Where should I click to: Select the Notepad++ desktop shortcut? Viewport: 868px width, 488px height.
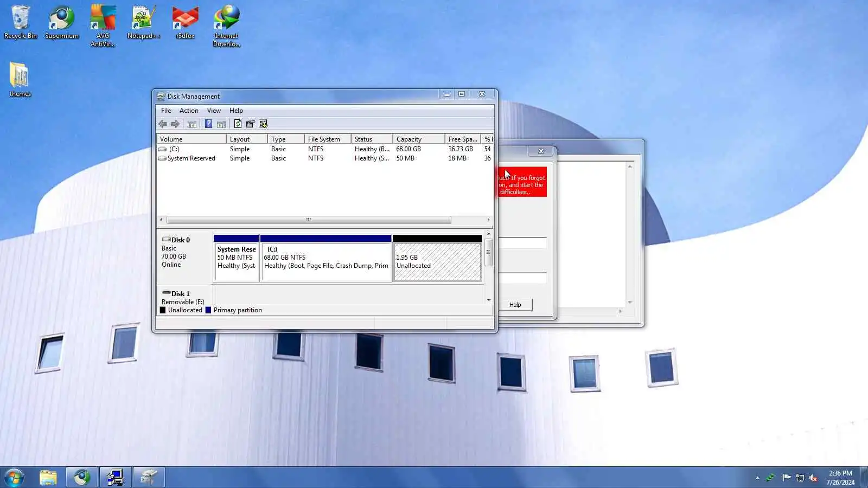coord(144,22)
